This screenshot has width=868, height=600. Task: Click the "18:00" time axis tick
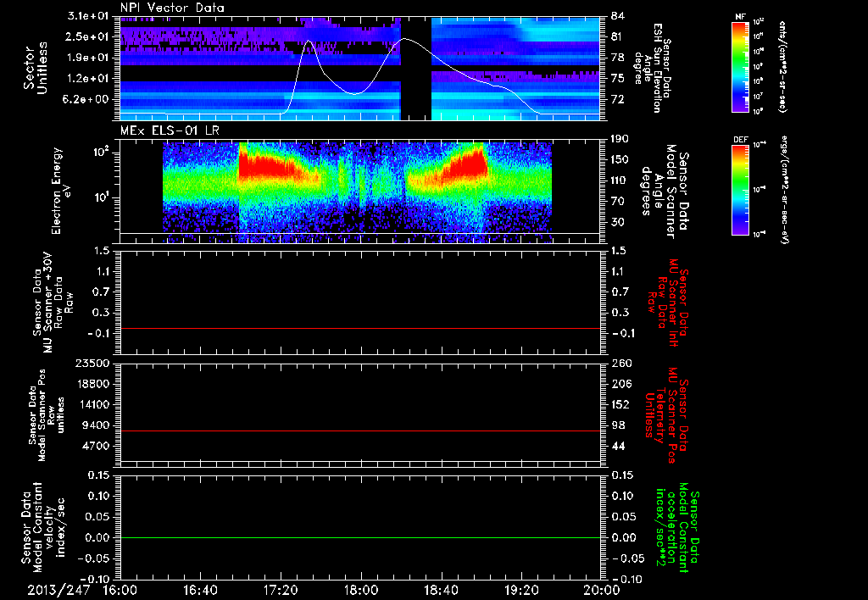click(361, 590)
